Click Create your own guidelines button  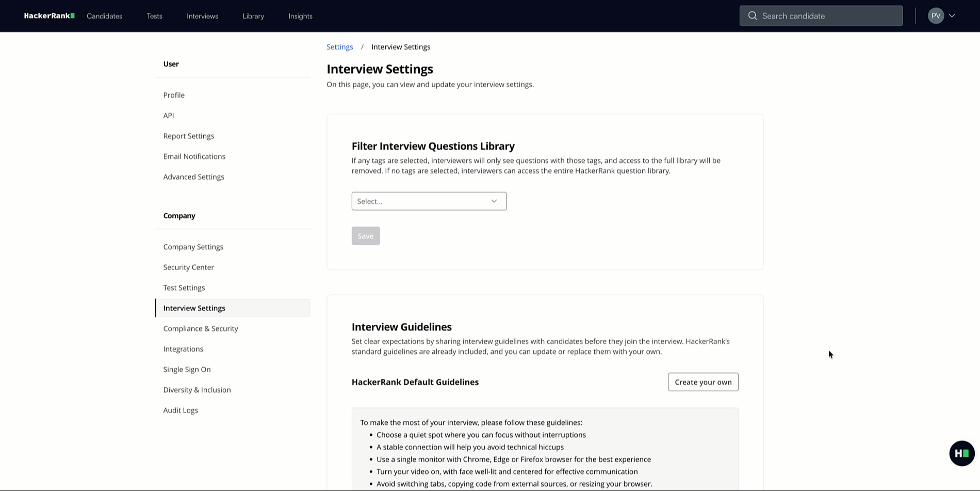pos(703,382)
